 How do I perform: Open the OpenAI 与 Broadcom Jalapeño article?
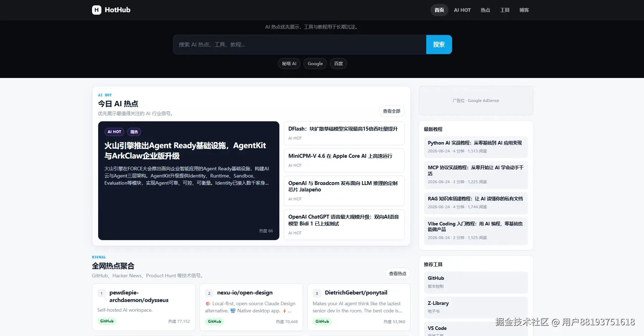pos(344,191)
